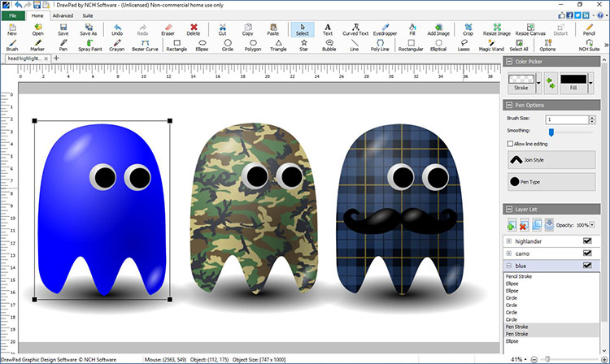Click the Smoothing slider handle
The height and width of the screenshot is (364, 610).
(551, 131)
